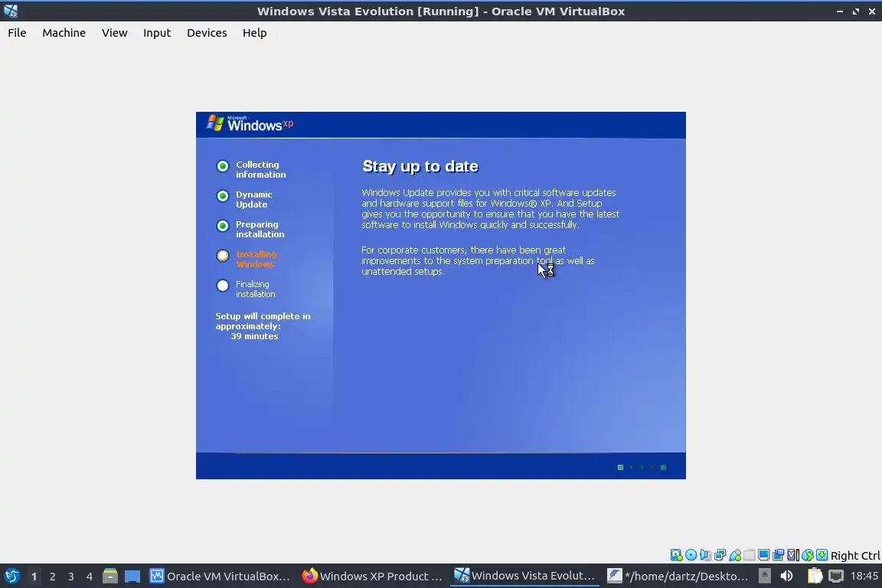
Task: Open the Lubuntu start menu bird icon
Action: 11,576
